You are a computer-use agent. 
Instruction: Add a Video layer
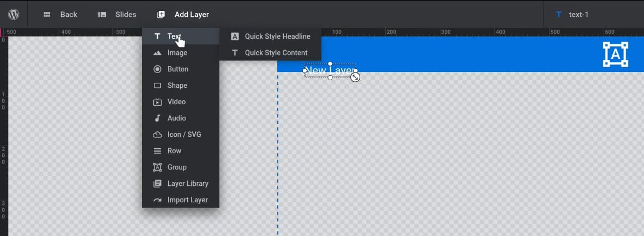[x=176, y=102]
